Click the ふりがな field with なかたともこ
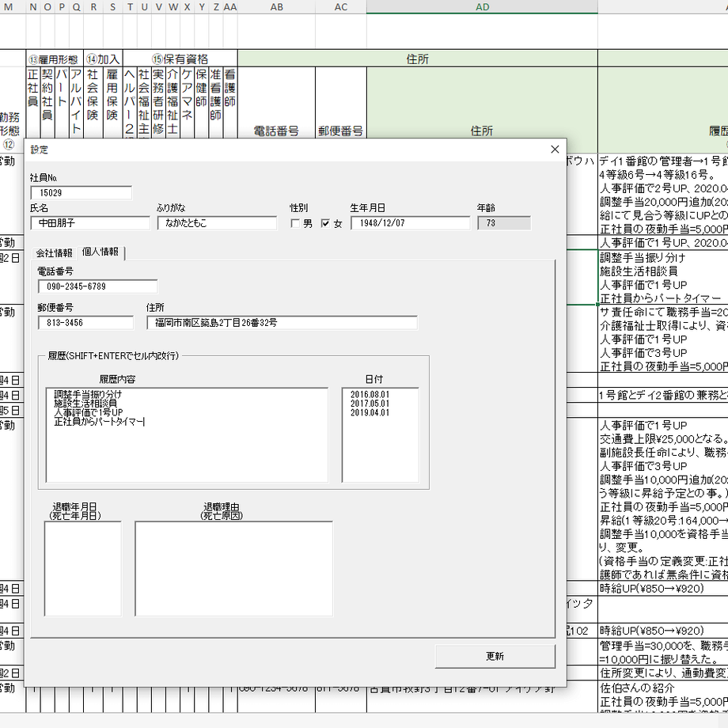 (217, 223)
